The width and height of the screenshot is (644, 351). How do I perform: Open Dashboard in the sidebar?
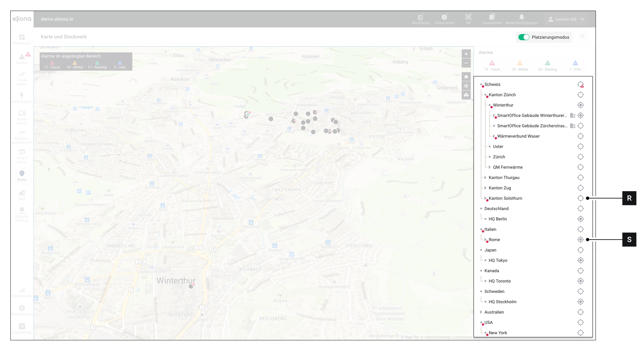[22, 39]
